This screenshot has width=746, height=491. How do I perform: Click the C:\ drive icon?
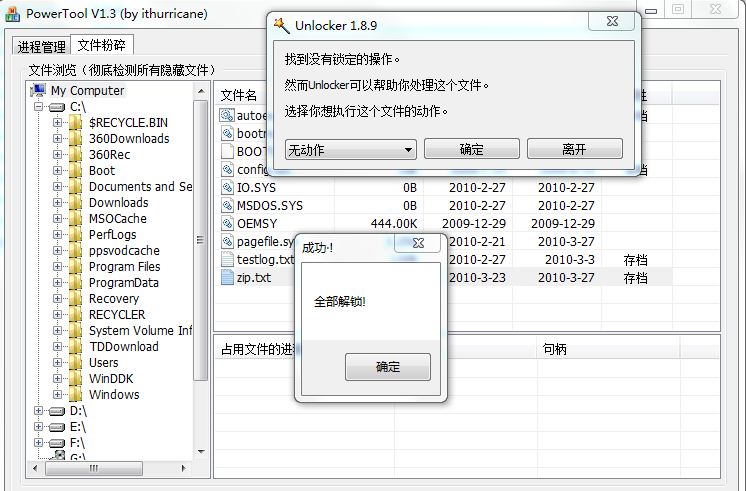pyautogui.click(x=57, y=107)
